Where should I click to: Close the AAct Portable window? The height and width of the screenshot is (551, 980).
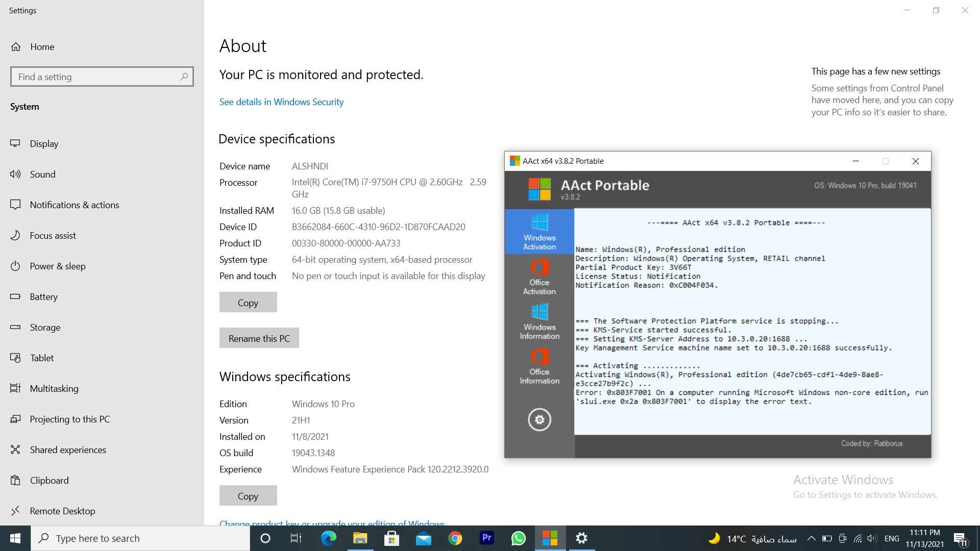click(x=916, y=161)
